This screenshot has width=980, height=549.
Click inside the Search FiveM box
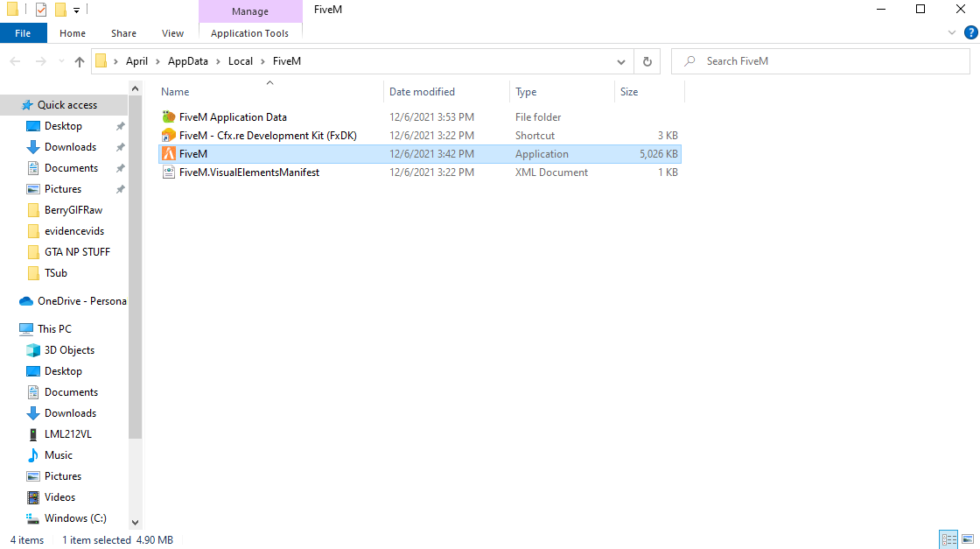820,61
